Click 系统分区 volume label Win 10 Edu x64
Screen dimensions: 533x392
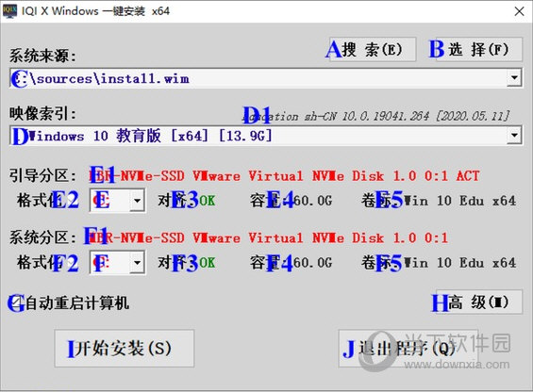click(x=460, y=263)
